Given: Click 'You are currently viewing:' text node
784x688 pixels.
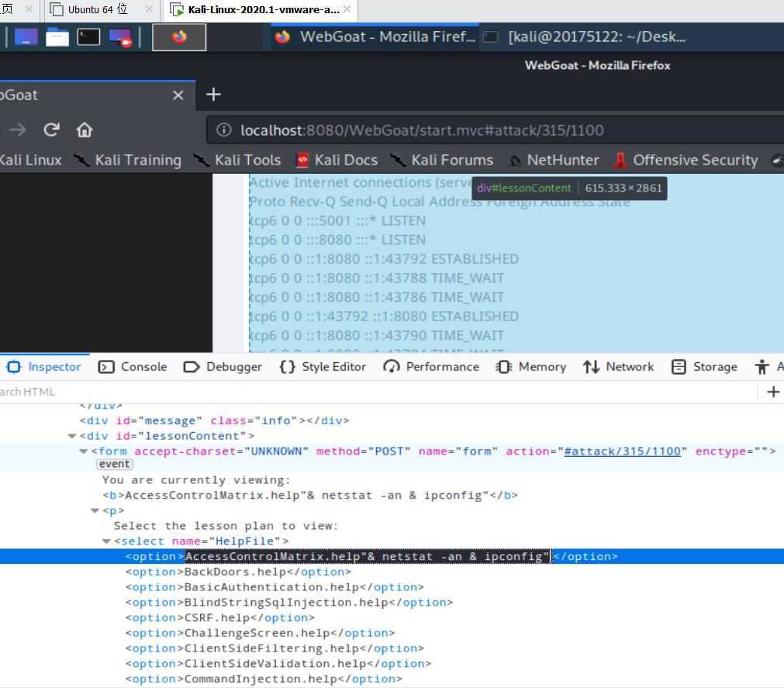Looking at the screenshot, I should click(196, 480).
